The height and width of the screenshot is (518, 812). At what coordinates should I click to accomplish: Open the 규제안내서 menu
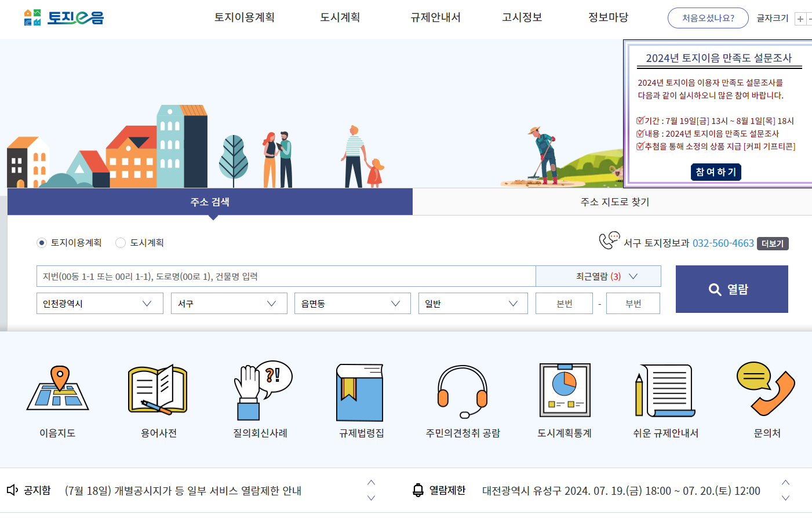tap(436, 17)
